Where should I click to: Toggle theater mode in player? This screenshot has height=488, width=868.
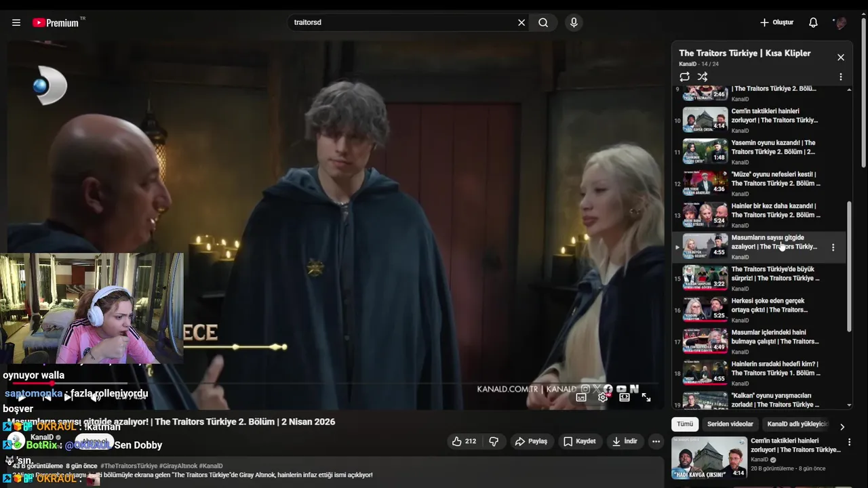(625, 398)
